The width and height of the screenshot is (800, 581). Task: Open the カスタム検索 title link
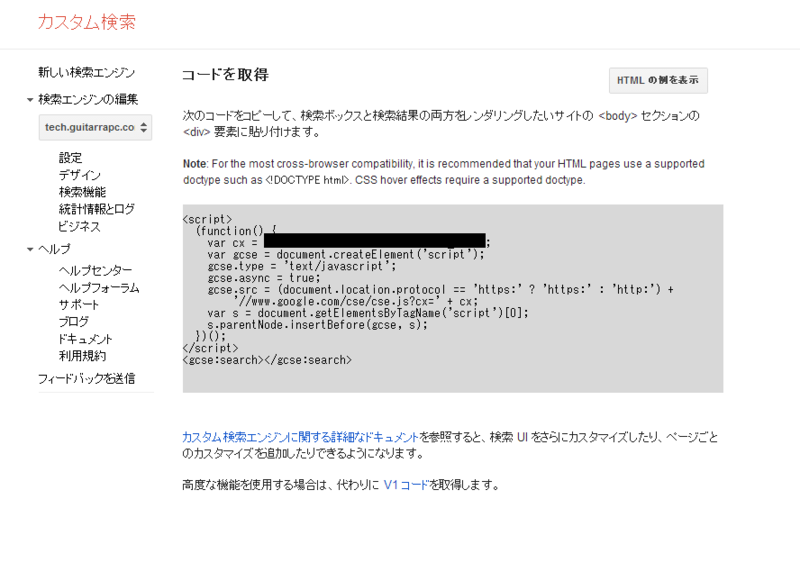87,22
